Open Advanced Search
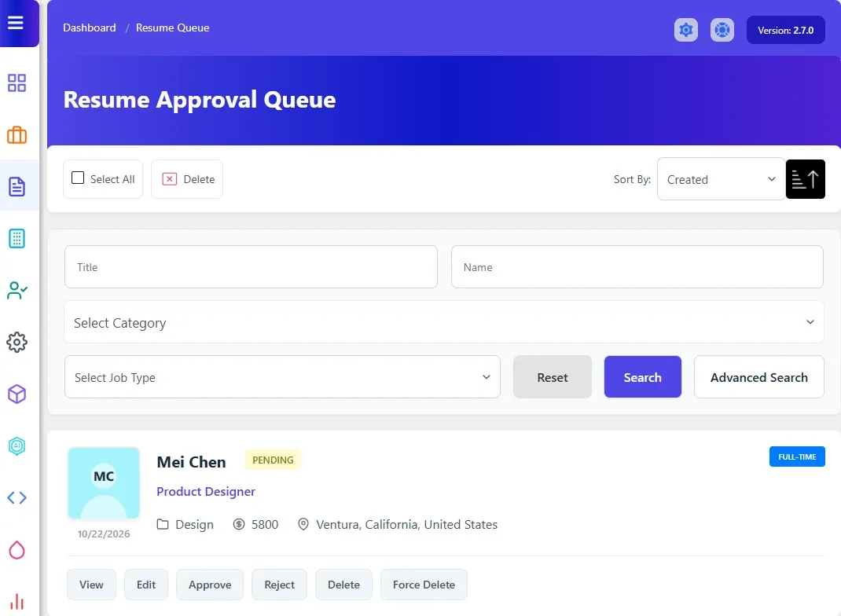Viewport: 841px width, 616px height. [x=759, y=377]
